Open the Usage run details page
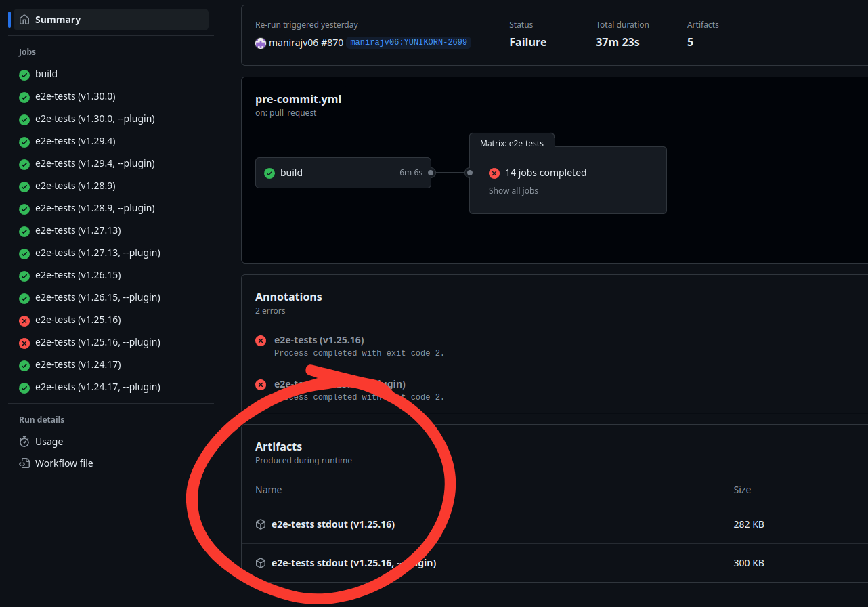Screen dimensions: 868x607 pos(49,442)
